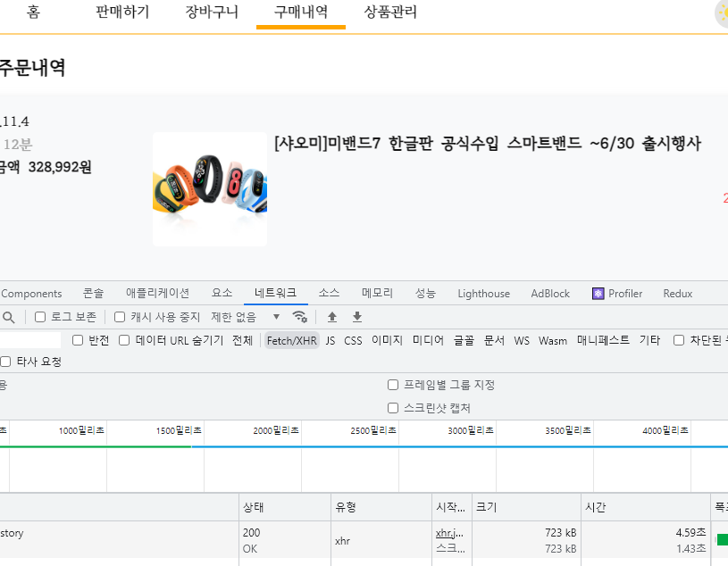This screenshot has width=728, height=566.
Task: Enable the 로그 보존 checkbox
Action: coord(39,317)
